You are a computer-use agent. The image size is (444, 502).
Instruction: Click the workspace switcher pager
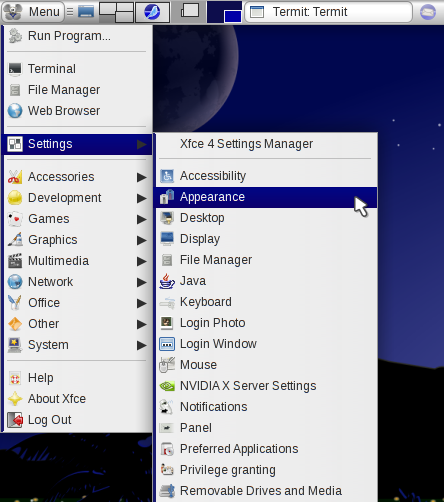[224, 12]
